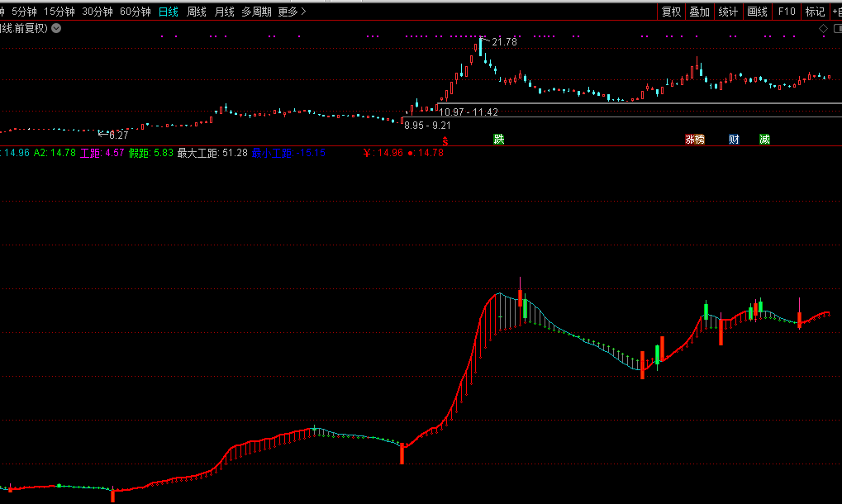Expand the 更多 periods menu
Viewport: 842px width, 504px height.
coord(292,12)
